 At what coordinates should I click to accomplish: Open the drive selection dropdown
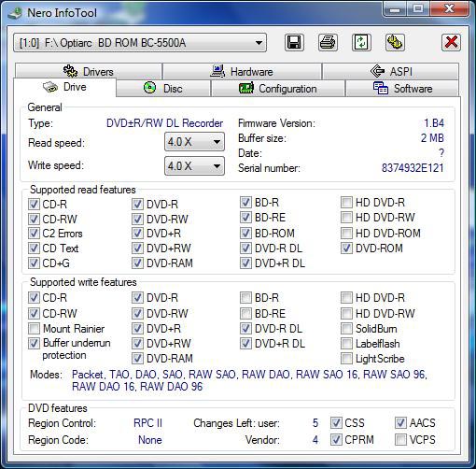140,43
